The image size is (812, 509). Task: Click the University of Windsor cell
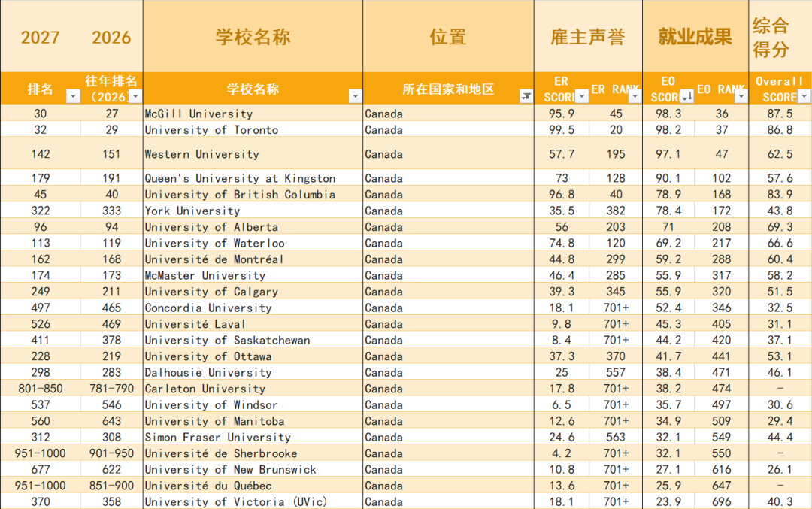(253, 404)
